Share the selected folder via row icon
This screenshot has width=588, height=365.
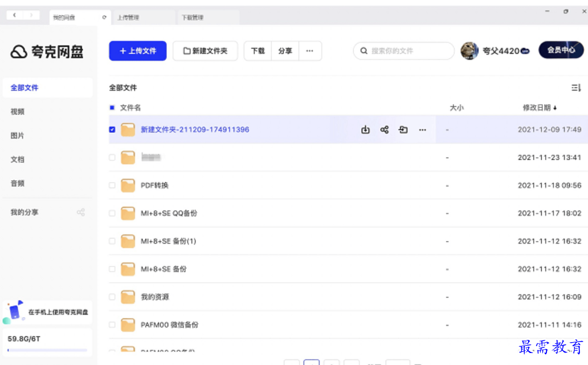pyautogui.click(x=385, y=129)
